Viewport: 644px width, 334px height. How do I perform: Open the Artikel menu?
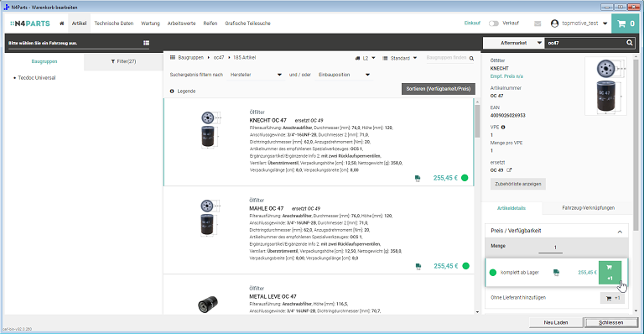(x=80, y=23)
